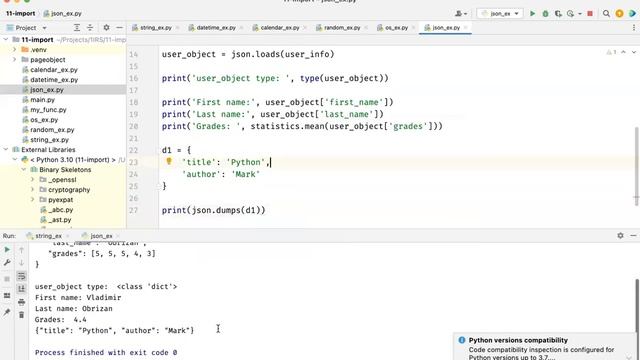Expand the cryptography folder
The image size is (640, 360).
[33, 190]
